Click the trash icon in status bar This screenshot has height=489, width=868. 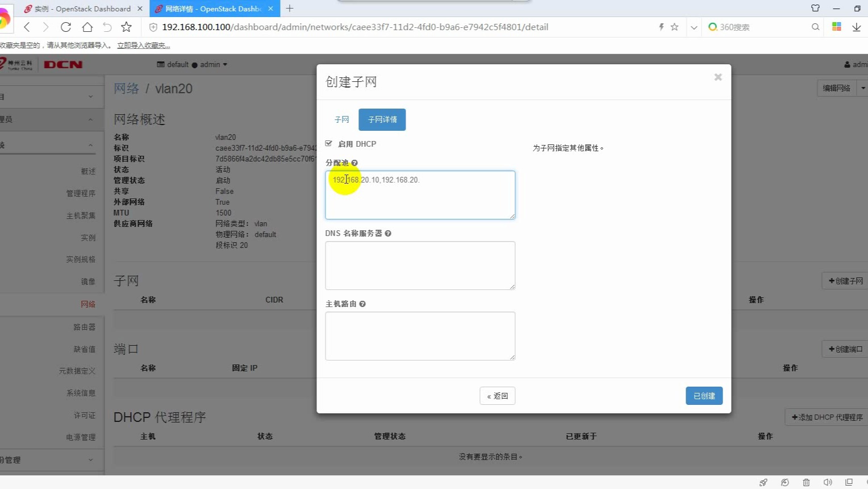(x=806, y=482)
